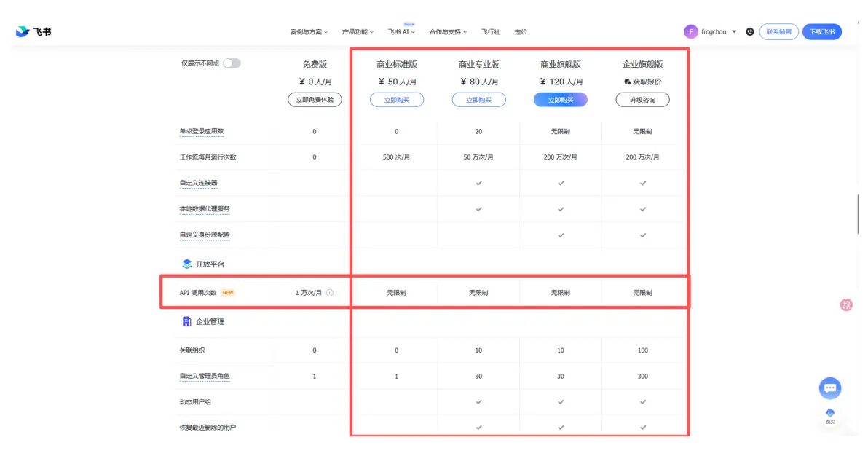Image resolution: width=868 pixels, height=456 pixels.
Task: Expand the 案例与方案 dropdown menu
Action: (x=309, y=32)
